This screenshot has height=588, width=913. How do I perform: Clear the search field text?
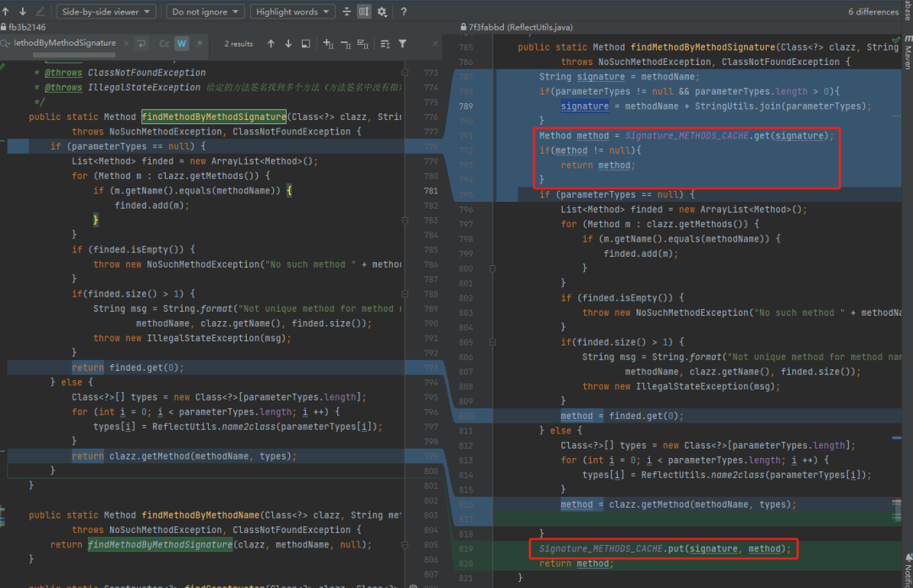(x=126, y=43)
